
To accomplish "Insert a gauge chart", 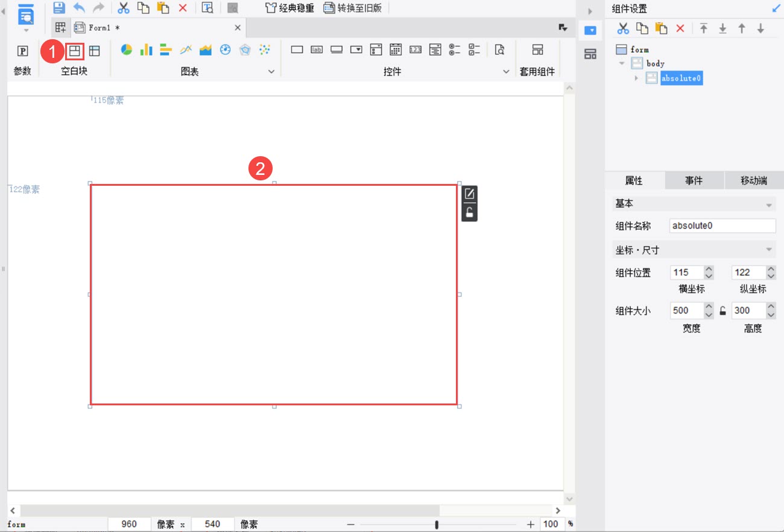I will point(225,50).
